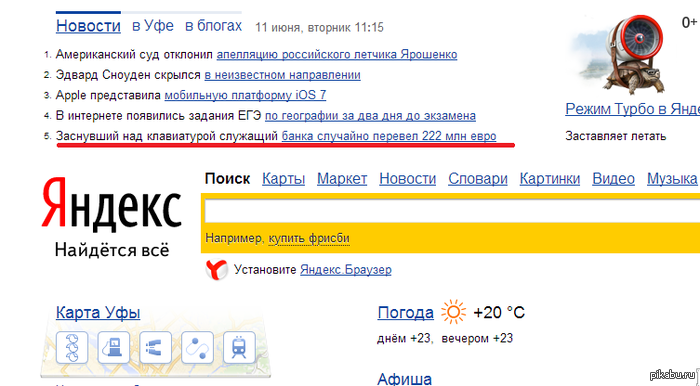This screenshot has height=386, width=700.
Task: Click the Яндекс logo
Action: (112, 204)
